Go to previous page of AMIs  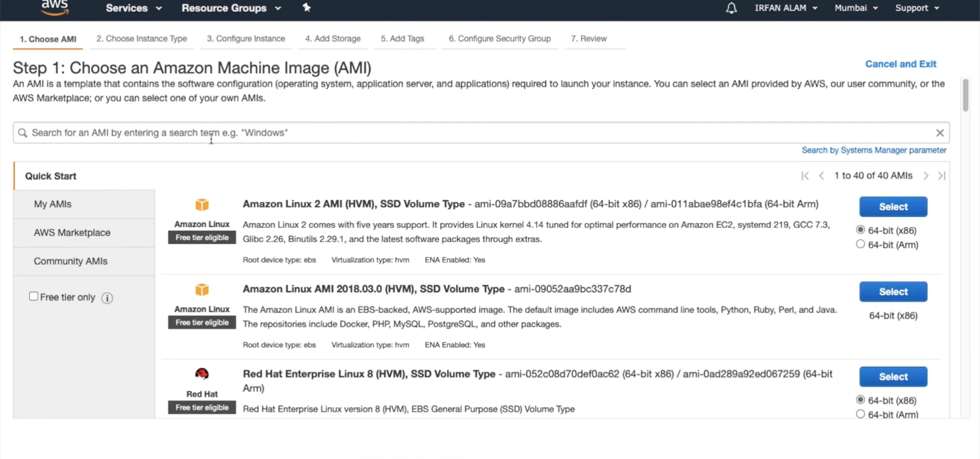coord(821,176)
